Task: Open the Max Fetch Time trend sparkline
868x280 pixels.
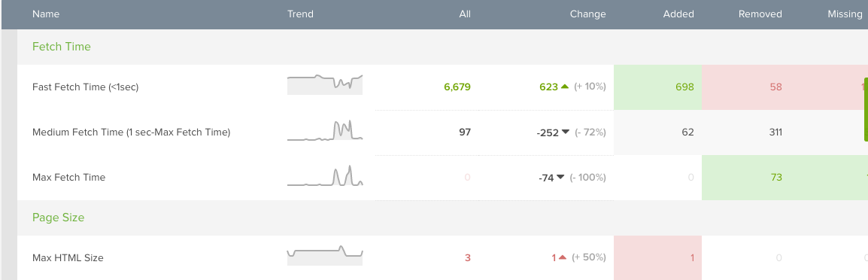Action: 325,175
